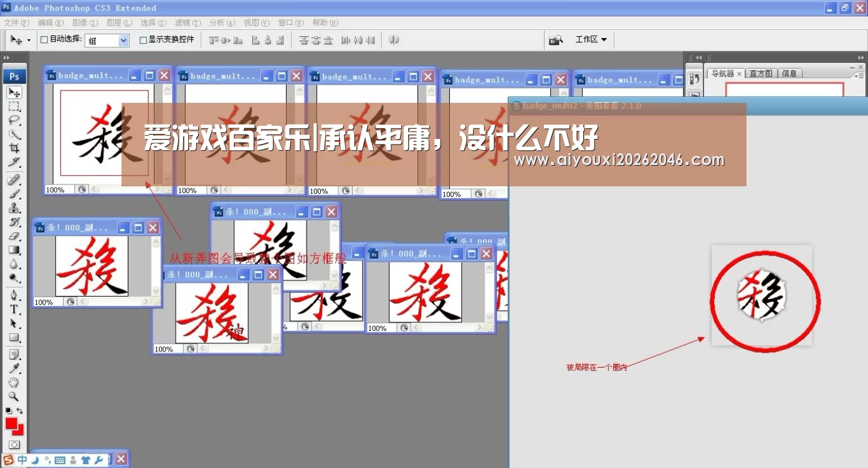Select the Healing Brush tool
Image resolution: width=868 pixels, height=468 pixels.
click(14, 180)
